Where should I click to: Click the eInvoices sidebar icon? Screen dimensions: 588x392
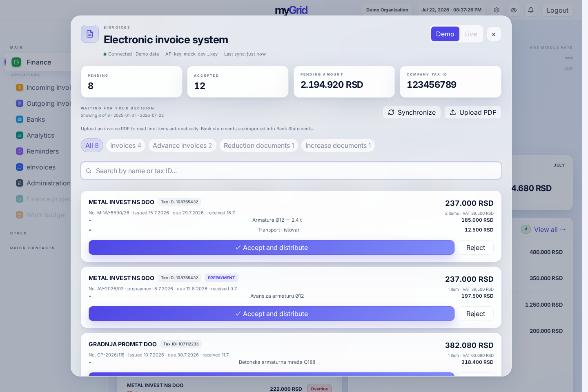(20, 167)
